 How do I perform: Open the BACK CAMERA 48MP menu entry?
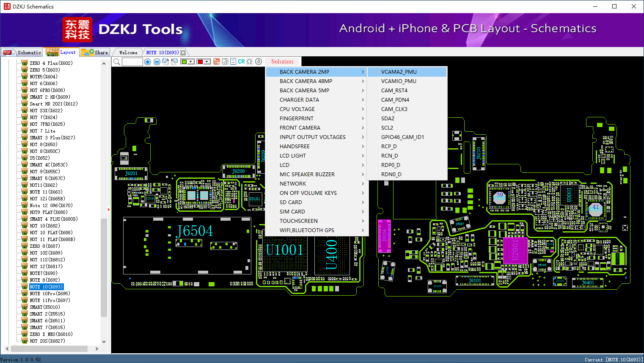tap(317, 81)
